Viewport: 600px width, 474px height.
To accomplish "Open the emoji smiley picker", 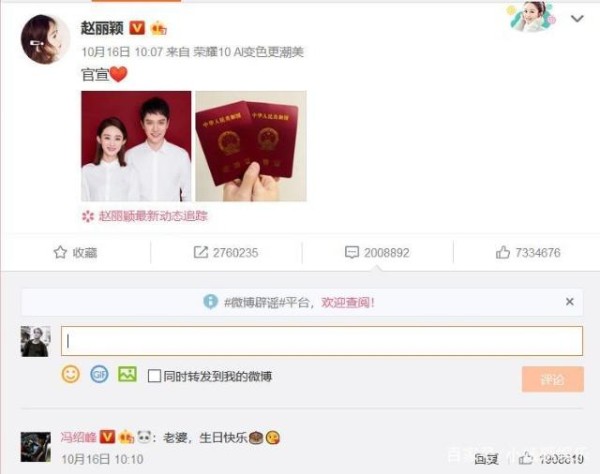I will (71, 374).
